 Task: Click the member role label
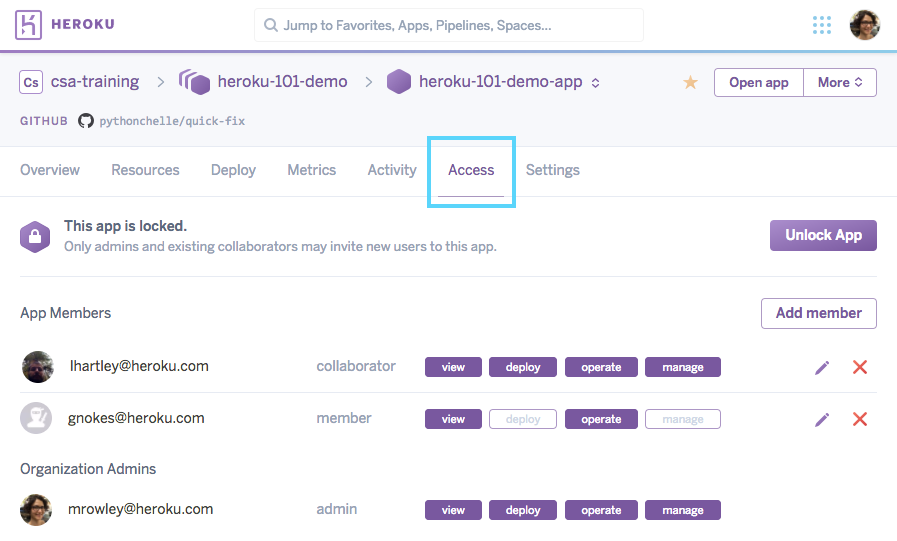pos(344,418)
